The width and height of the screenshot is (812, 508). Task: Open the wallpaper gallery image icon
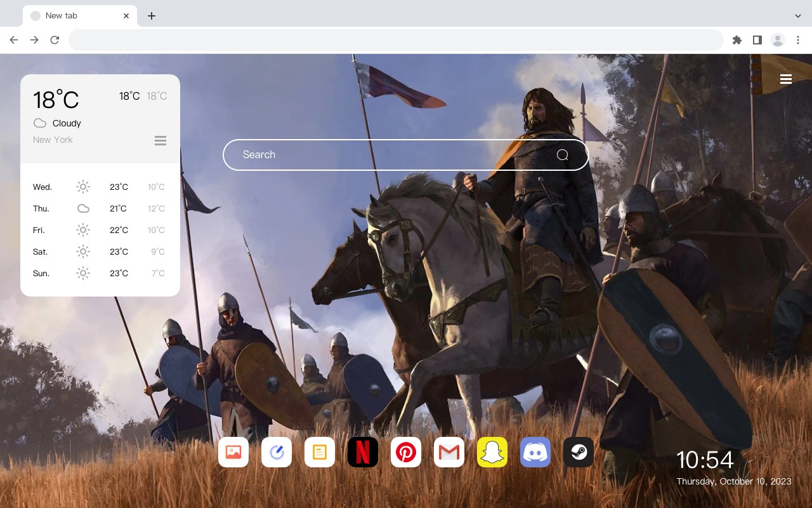[x=233, y=452]
